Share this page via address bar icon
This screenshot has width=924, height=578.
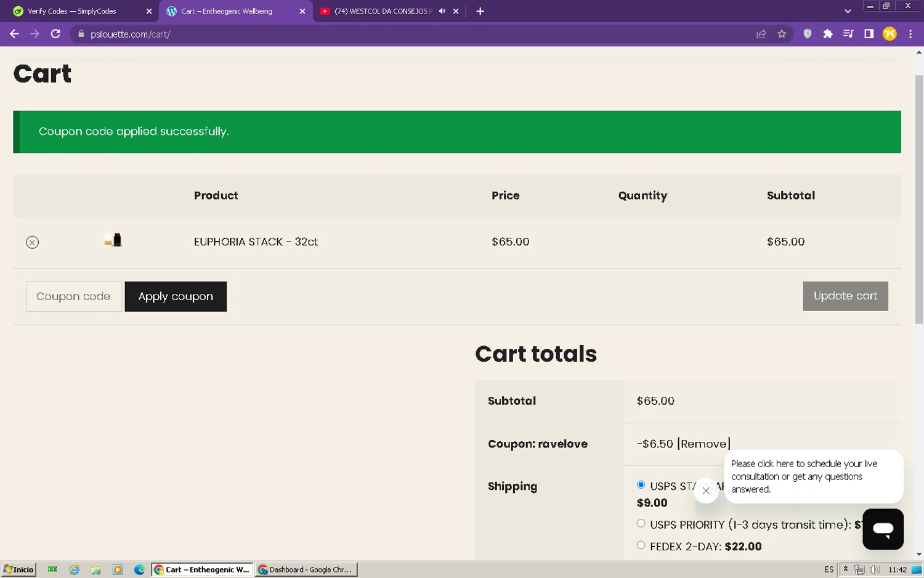(x=761, y=34)
